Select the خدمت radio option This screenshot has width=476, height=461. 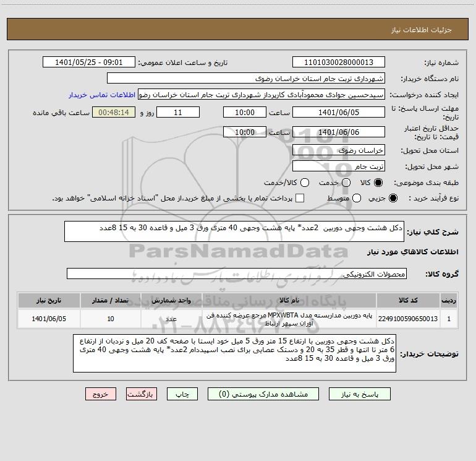(x=346, y=183)
